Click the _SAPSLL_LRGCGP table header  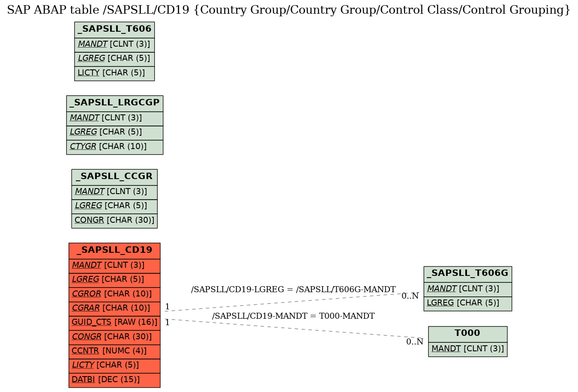(x=115, y=103)
